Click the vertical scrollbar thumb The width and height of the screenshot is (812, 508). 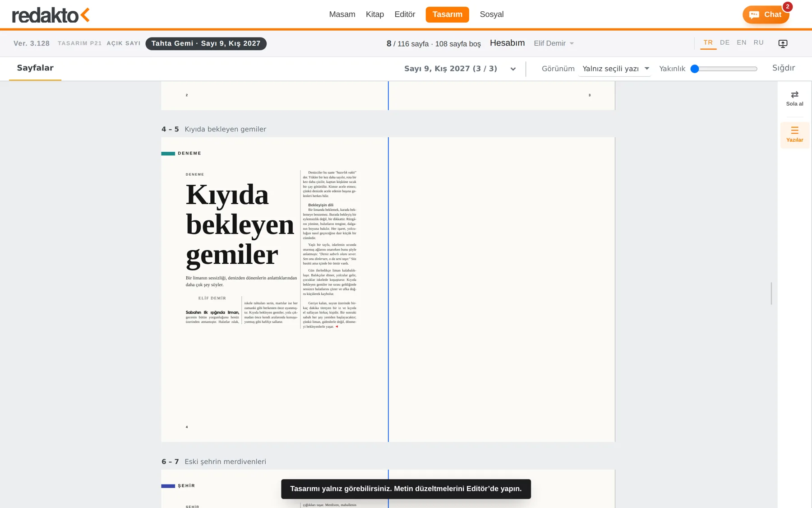click(771, 294)
